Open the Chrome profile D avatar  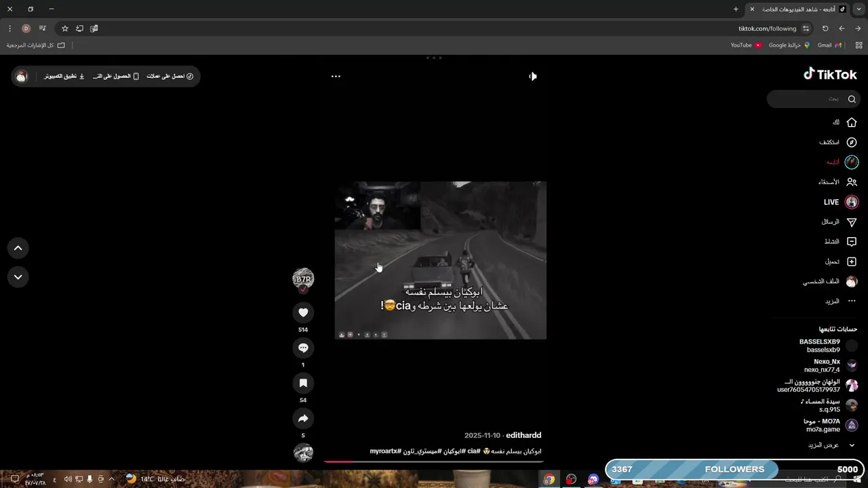26,28
